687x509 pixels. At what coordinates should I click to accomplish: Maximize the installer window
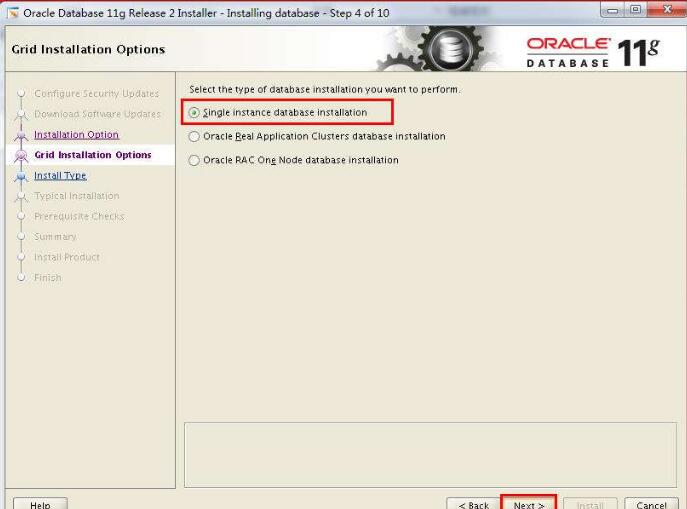635,10
